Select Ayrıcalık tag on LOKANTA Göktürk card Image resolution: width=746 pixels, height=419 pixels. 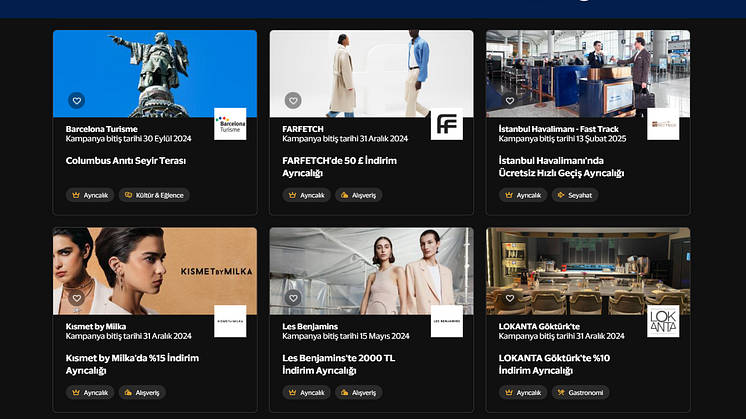[523, 392]
